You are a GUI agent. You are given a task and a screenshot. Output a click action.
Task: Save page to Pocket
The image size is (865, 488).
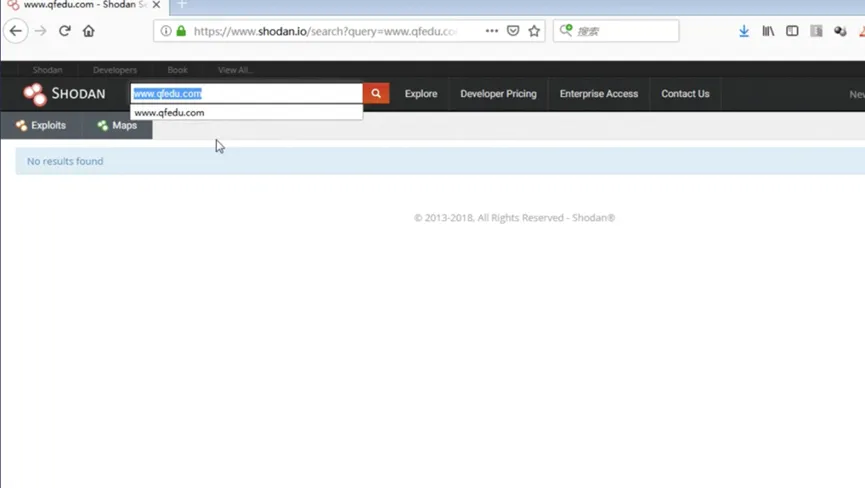[x=513, y=31]
